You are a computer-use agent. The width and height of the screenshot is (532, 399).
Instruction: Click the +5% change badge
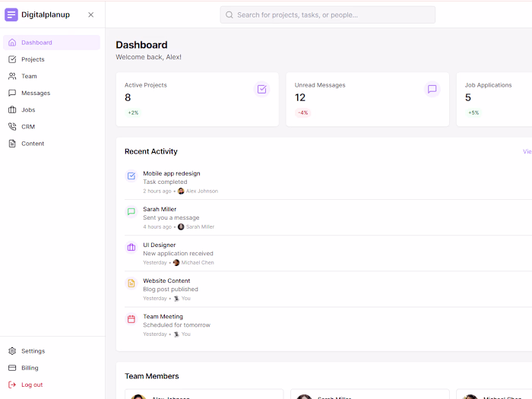tap(473, 112)
